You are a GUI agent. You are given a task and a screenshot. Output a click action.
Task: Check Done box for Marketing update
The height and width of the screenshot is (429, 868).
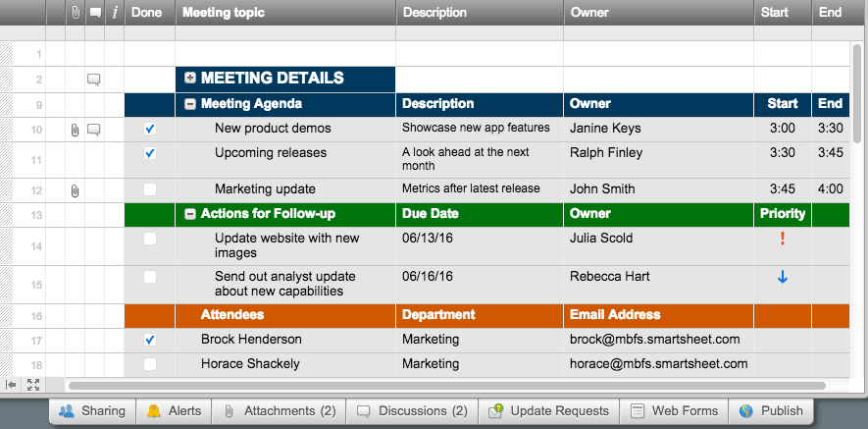[x=149, y=189]
